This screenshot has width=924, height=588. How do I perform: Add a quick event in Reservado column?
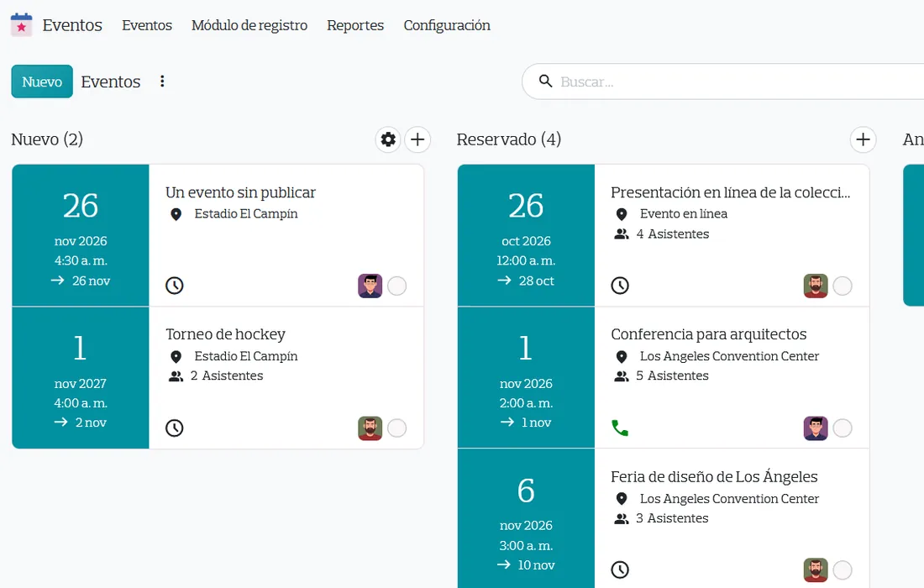[863, 139]
